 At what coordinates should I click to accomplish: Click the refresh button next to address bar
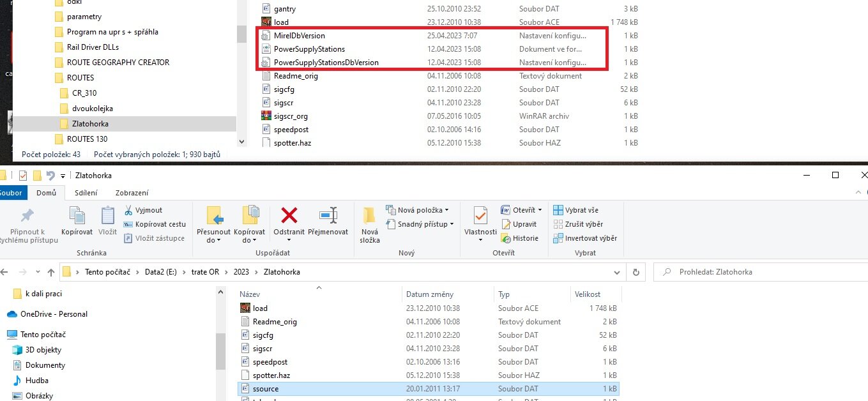[636, 272]
